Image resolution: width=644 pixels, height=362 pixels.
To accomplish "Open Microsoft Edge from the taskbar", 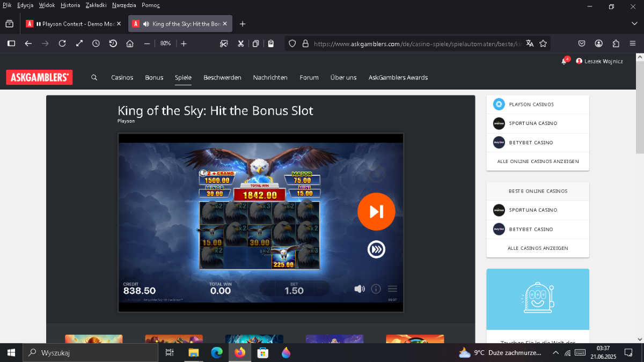I will (x=216, y=352).
